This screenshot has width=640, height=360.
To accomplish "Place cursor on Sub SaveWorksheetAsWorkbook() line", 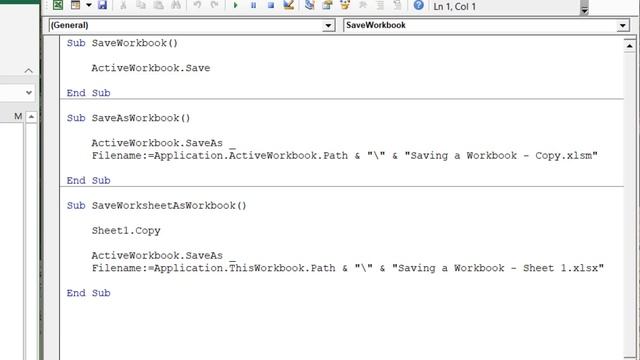I will [x=157, y=206].
